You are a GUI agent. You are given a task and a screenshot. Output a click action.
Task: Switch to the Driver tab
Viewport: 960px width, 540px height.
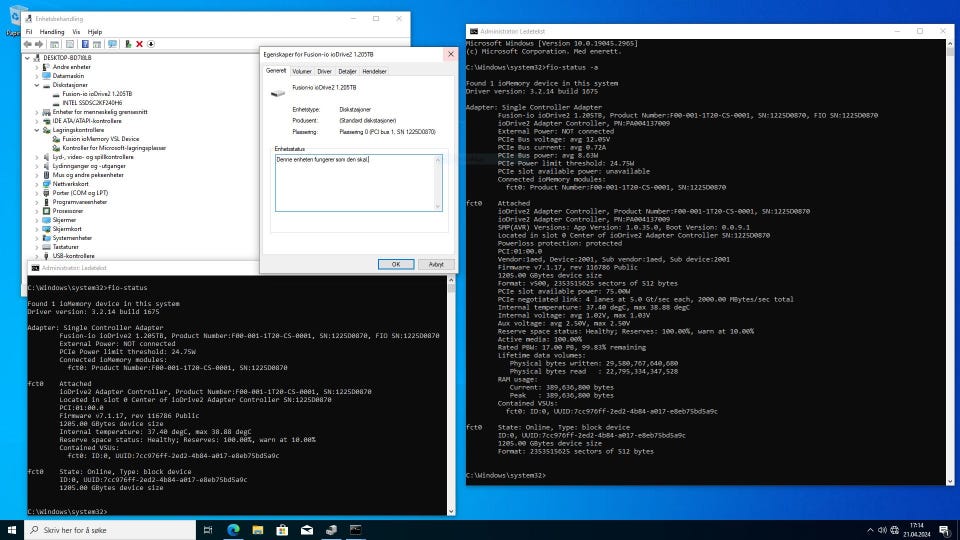pyautogui.click(x=324, y=72)
